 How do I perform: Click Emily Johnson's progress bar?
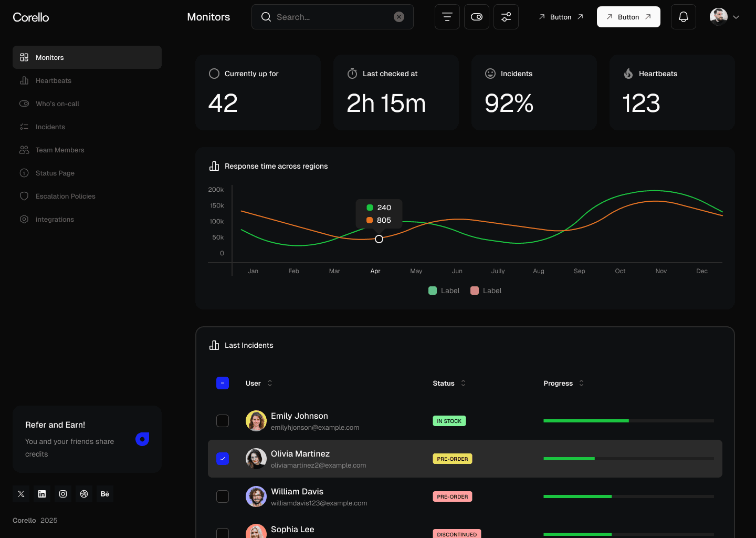coord(628,421)
